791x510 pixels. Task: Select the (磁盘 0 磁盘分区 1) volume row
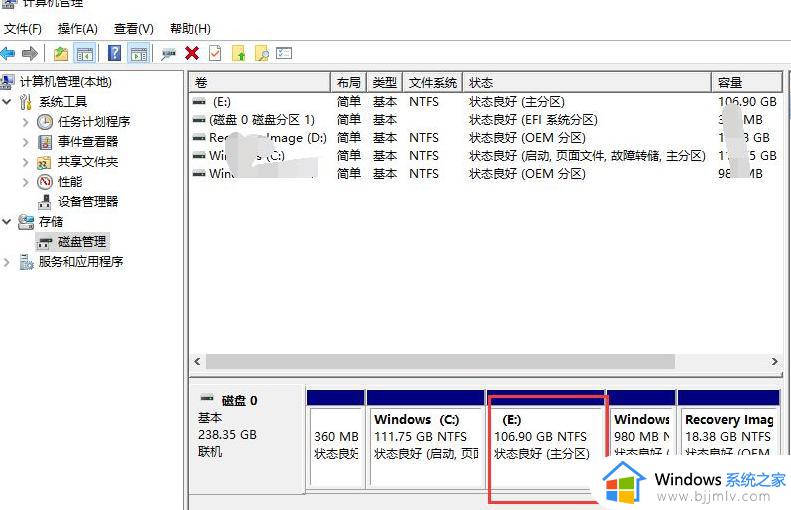point(485,120)
